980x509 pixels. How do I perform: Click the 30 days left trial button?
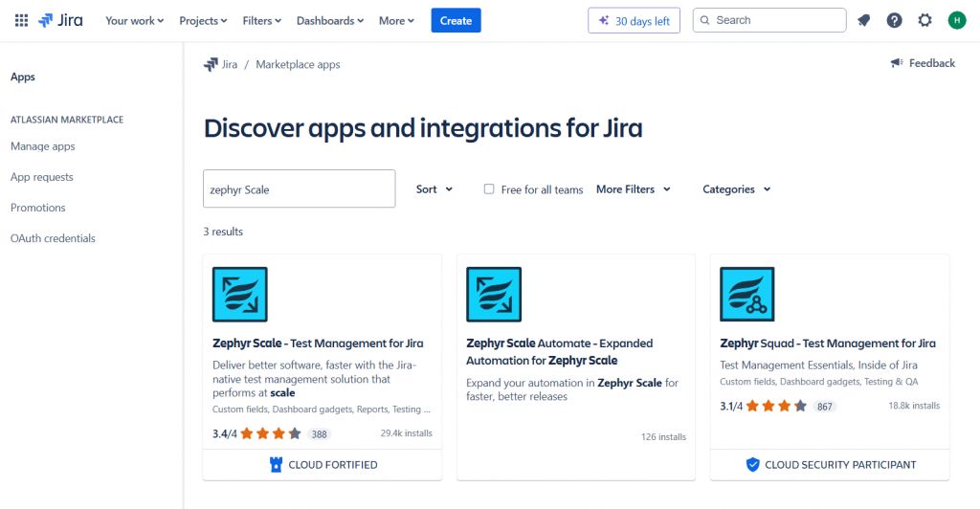tap(634, 21)
